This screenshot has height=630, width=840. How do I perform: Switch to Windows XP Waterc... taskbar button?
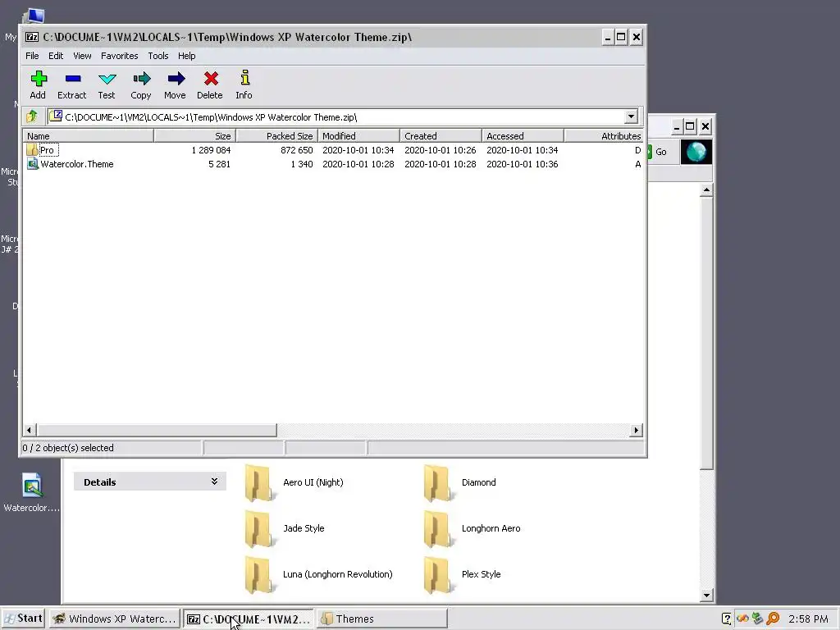pos(115,619)
